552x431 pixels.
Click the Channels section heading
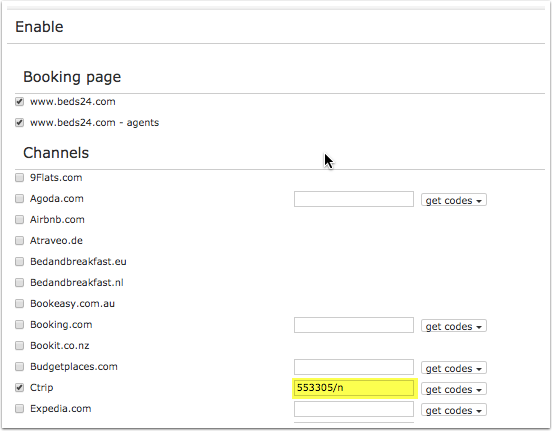56,153
